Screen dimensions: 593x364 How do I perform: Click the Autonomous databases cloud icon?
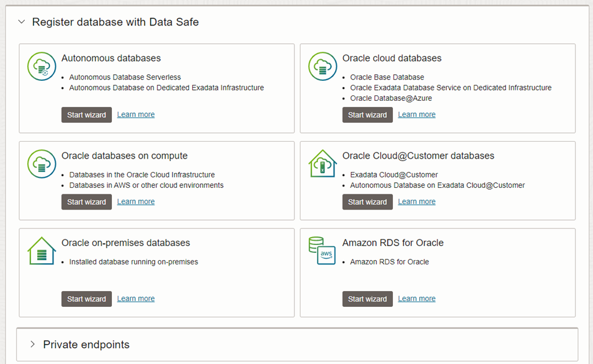tap(42, 66)
